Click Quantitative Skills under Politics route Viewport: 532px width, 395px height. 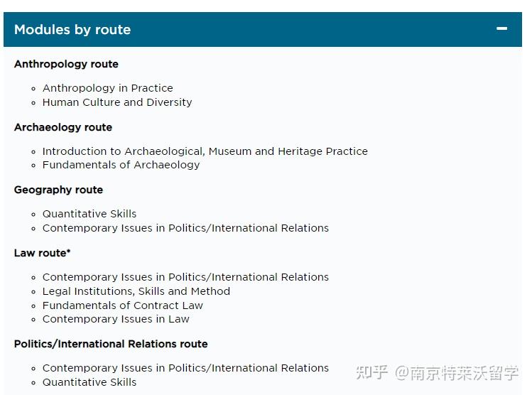(89, 382)
